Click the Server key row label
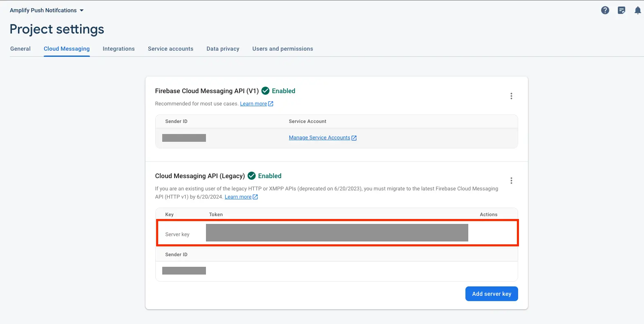Screen dimensions: 644x324 [177, 235]
